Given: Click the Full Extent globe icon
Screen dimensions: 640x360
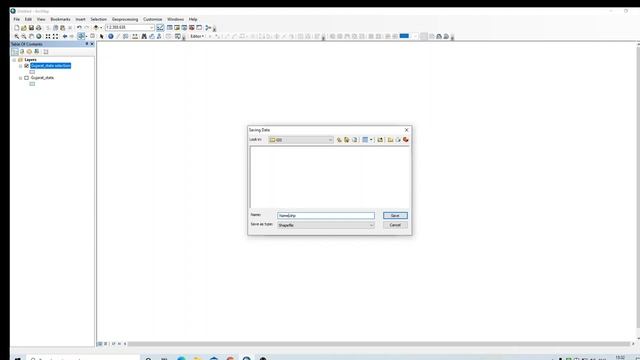Looking at the screenshot, I should coord(39,36).
